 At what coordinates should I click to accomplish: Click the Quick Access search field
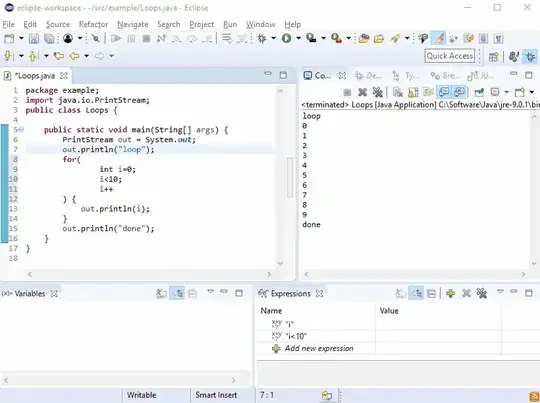(450, 56)
